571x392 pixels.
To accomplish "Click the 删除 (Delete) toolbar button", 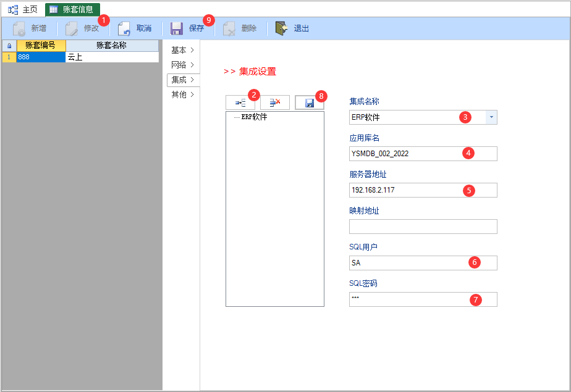I will 240,28.
